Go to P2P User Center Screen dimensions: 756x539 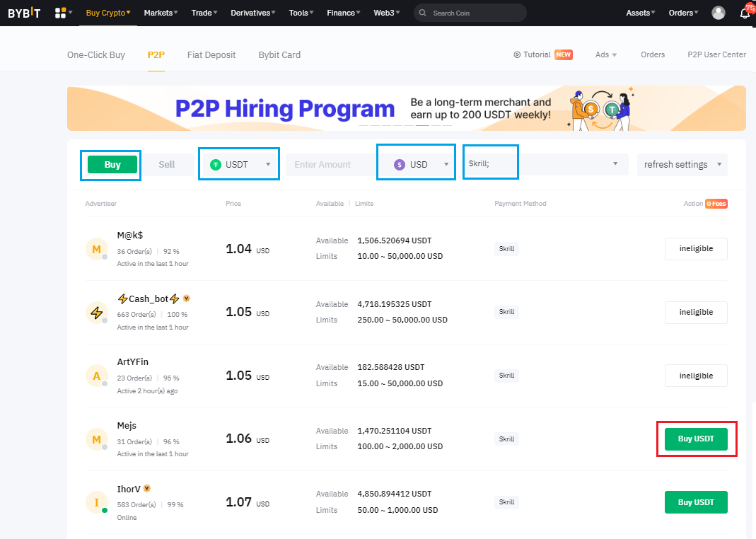(x=716, y=55)
